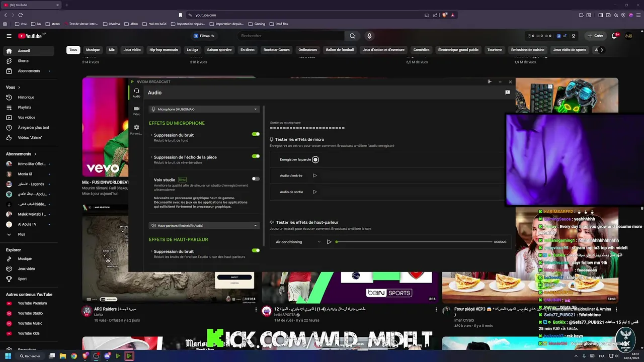
Task: Select the Jeux vidéo category chip
Action: pos(132,50)
